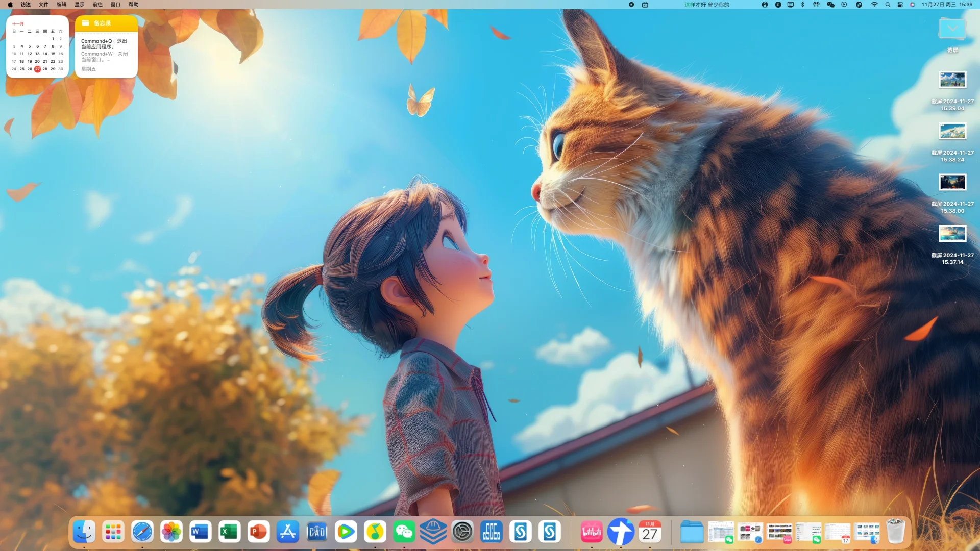This screenshot has height=551, width=980.
Task: Open Launchpad in the Dock
Action: pos(113,532)
